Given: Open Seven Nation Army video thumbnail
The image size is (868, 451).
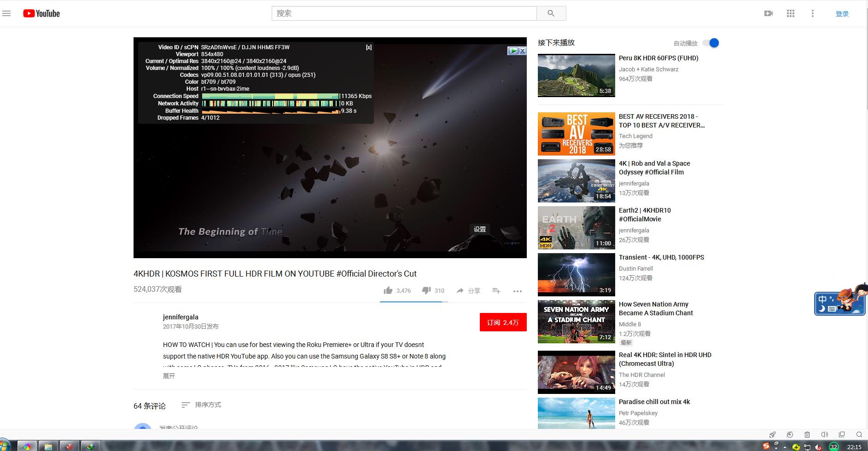Looking at the screenshot, I should pyautogui.click(x=577, y=322).
